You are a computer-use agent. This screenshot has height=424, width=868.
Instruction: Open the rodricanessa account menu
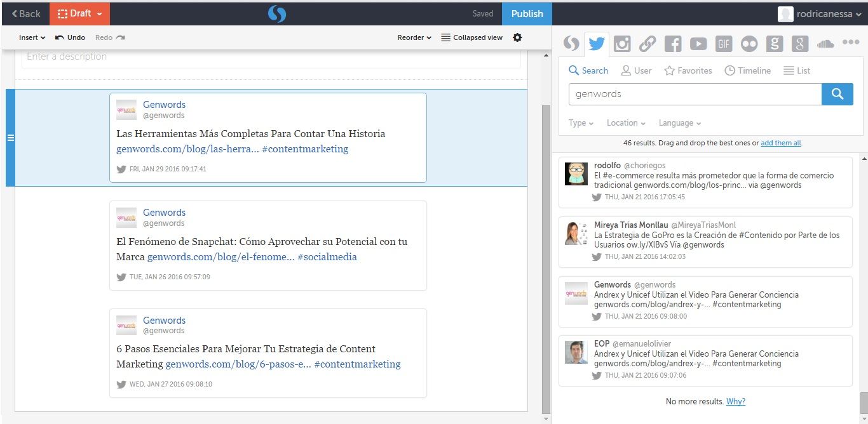[820, 14]
